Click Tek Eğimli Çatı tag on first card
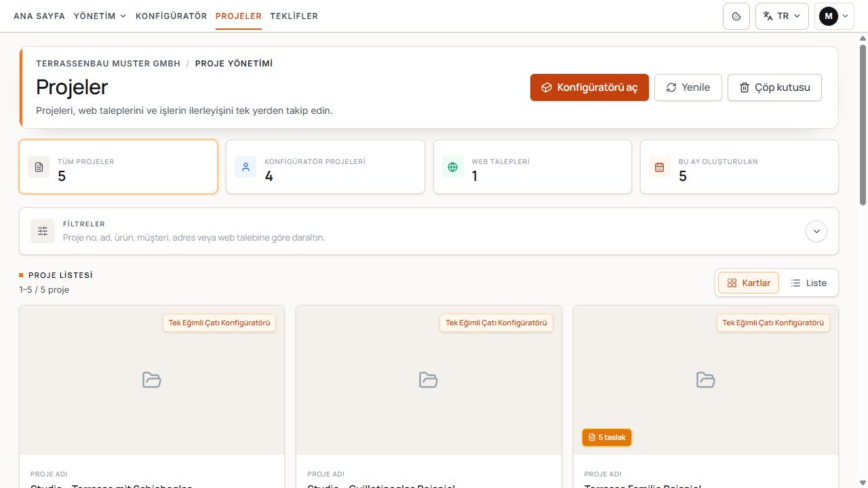This screenshot has height=488, width=868. pos(219,323)
